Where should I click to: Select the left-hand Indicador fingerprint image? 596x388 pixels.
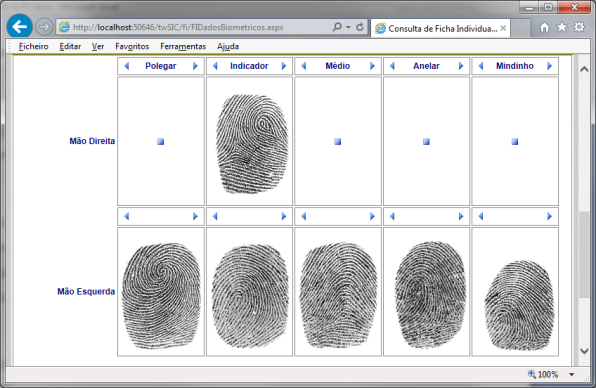pos(250,296)
